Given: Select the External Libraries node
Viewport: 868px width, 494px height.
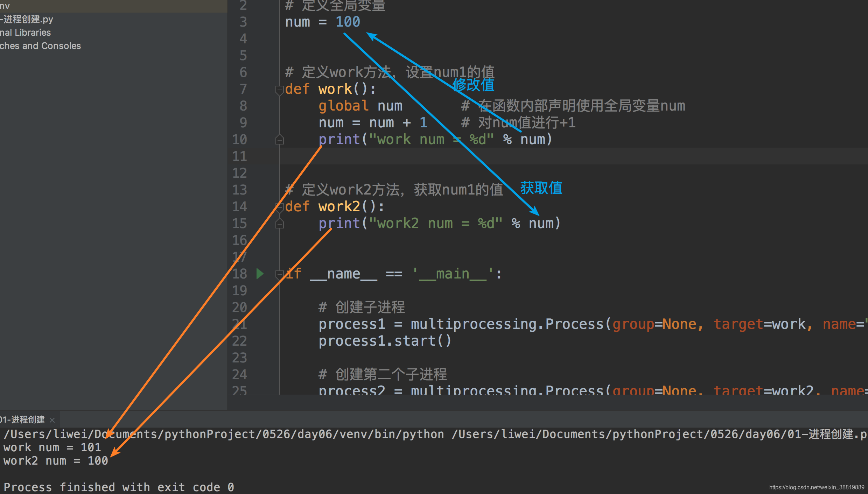Looking at the screenshot, I should coord(25,33).
